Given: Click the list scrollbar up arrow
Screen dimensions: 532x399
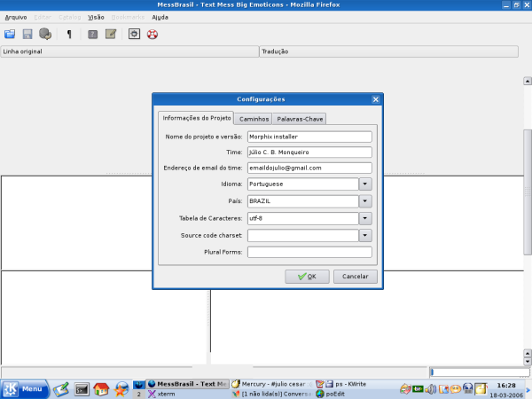Looking at the screenshot, I should (x=528, y=81).
